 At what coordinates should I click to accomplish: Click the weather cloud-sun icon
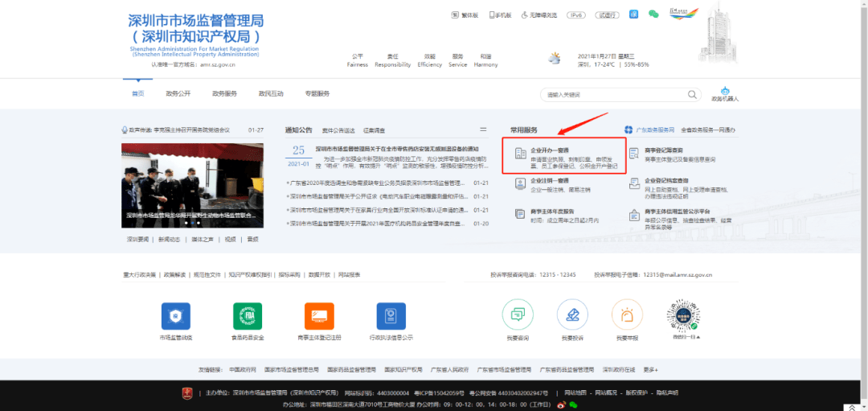554,58
